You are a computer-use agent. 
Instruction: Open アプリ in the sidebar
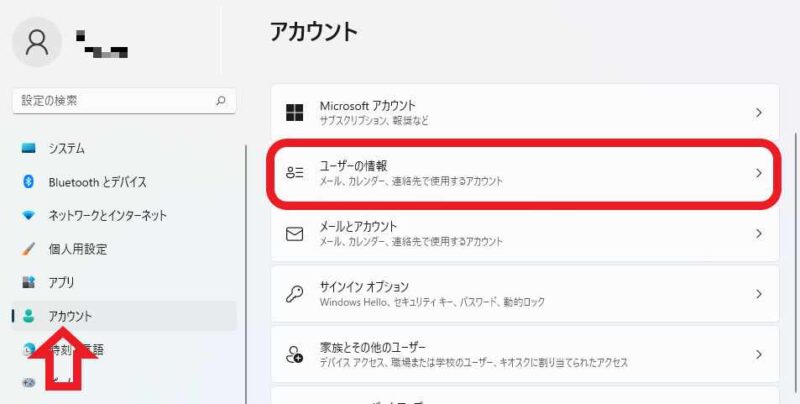124,283
